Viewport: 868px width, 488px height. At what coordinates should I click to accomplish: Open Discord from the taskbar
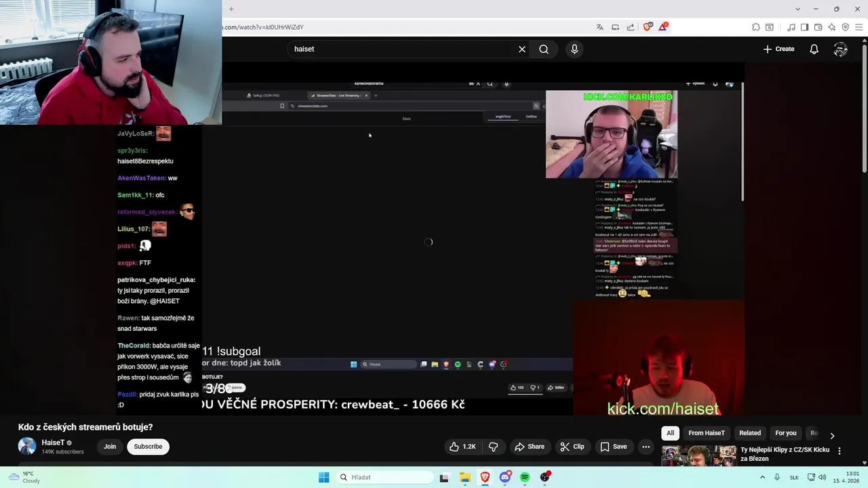pos(505,477)
